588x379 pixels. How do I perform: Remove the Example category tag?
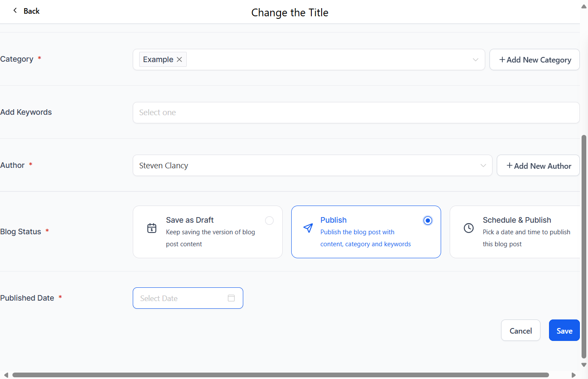tap(179, 60)
